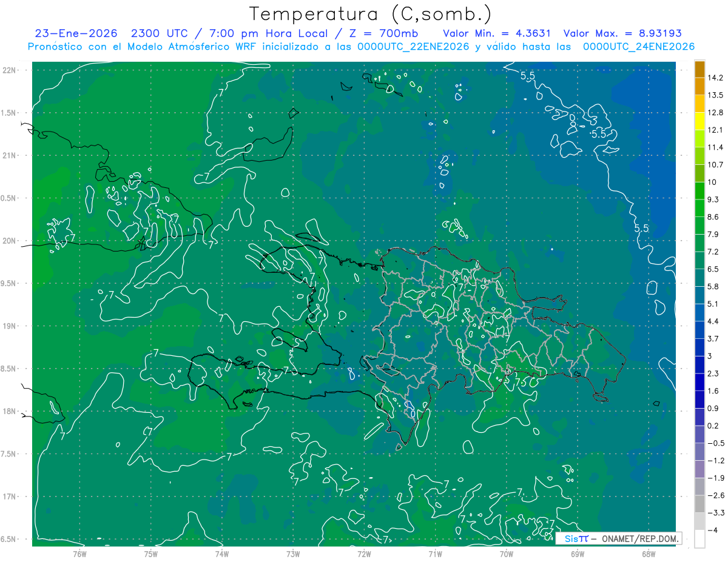The width and height of the screenshot is (728, 562).
Task: Pick the legend swatch between 8.6 and 9.3
Action: pyautogui.click(x=699, y=208)
